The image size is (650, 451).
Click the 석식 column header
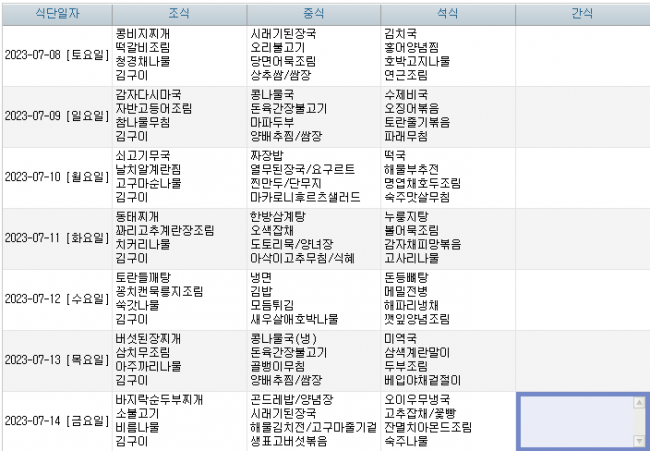[x=447, y=13]
